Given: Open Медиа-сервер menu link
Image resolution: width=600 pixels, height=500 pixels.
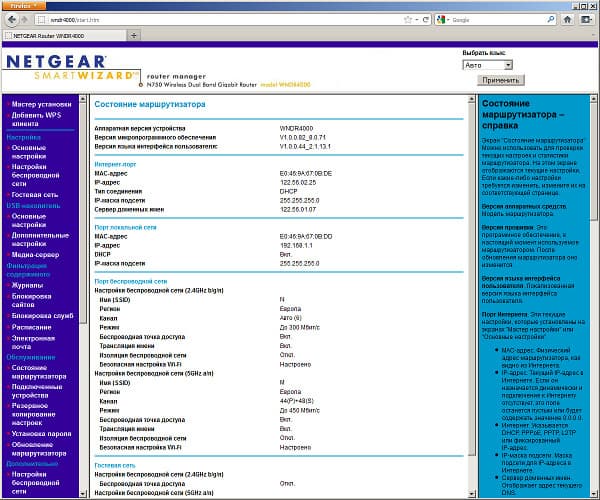Looking at the screenshot, I should tap(35, 255).
